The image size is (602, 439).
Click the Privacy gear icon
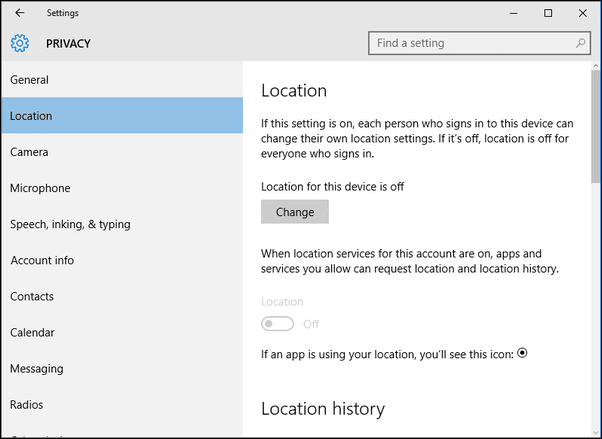coord(20,43)
